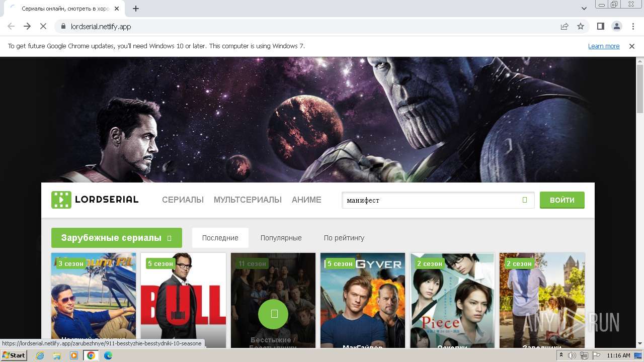Click the LordSerial logo

(95, 200)
